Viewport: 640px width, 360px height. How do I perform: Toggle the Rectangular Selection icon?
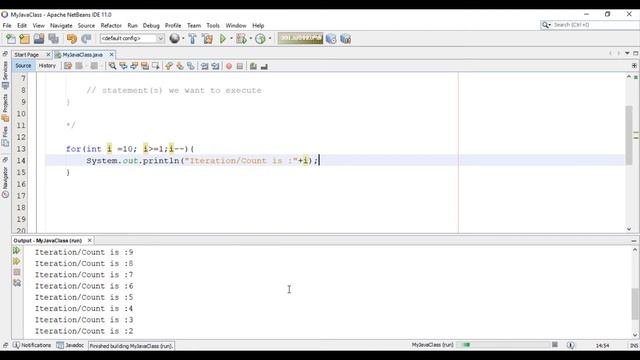[x=156, y=66]
